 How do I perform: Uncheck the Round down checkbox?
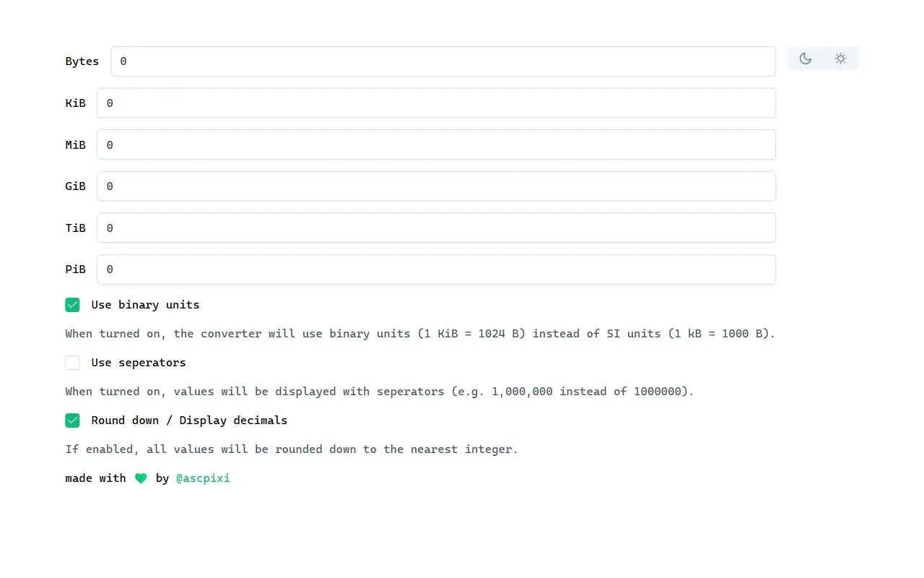[x=72, y=420]
